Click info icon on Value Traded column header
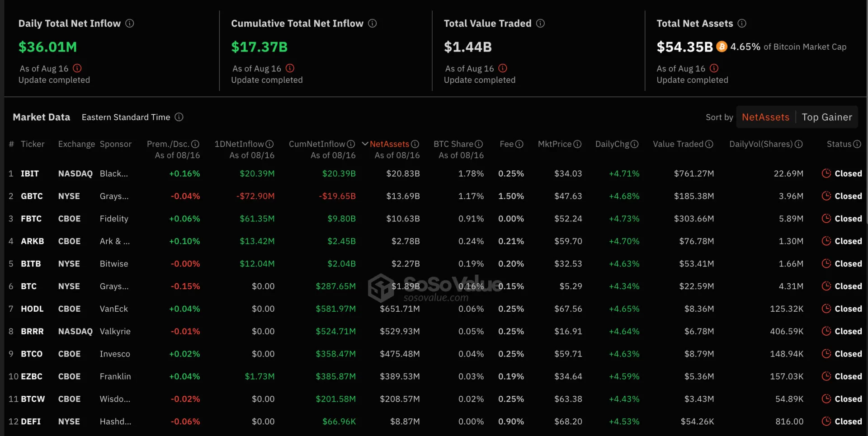This screenshot has width=868, height=436. point(709,144)
